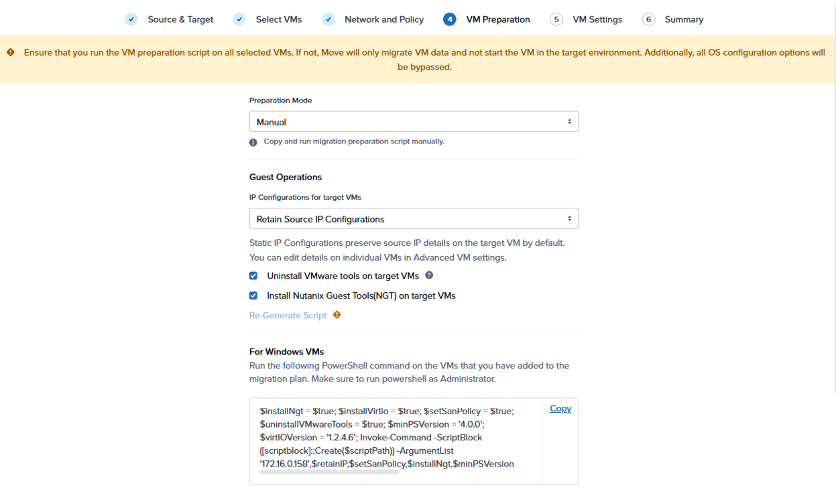Click the step 4 circle icon
The width and height of the screenshot is (836, 504).
coord(449,19)
